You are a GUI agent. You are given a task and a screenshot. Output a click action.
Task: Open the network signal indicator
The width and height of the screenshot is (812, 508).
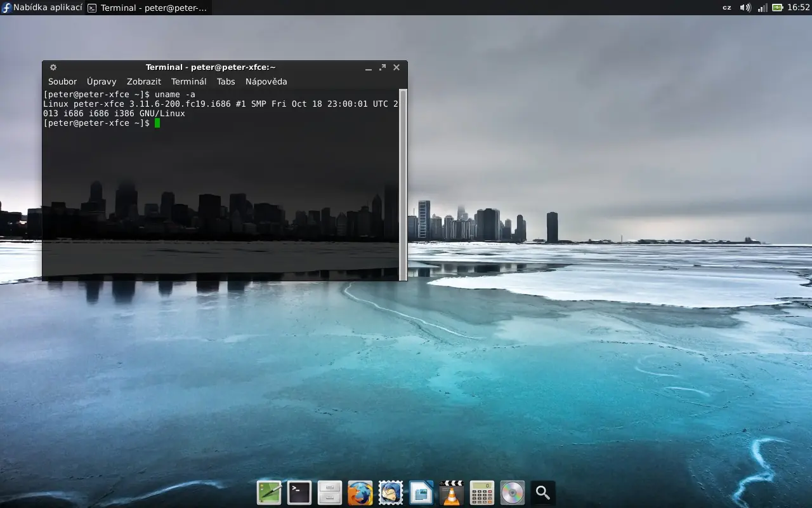click(x=762, y=8)
